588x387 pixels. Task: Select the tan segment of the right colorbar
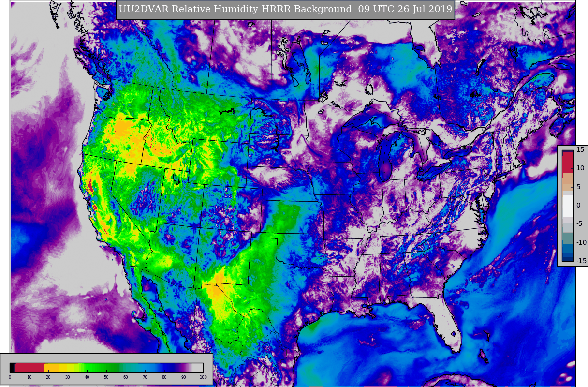pos(568,181)
